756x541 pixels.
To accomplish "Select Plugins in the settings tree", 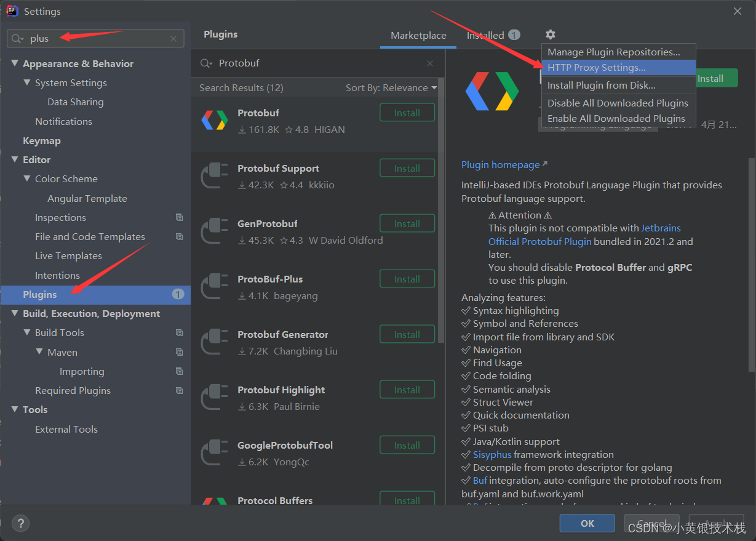I will point(95,294).
